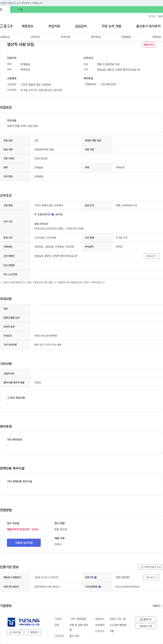Open the 실업급여 menu
This screenshot has width=163, height=644.
(81, 26)
